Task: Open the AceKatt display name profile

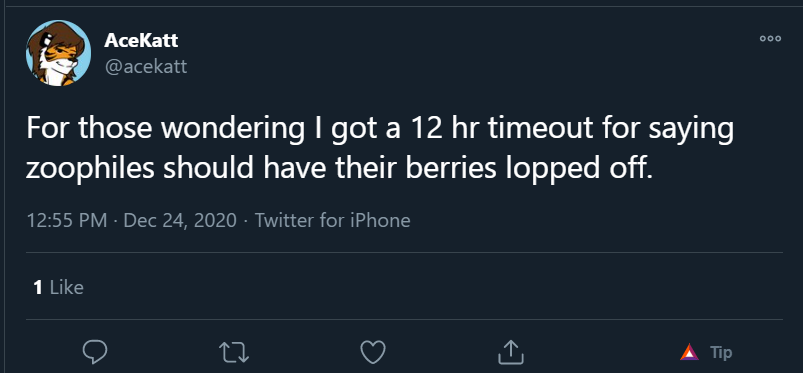Action: (141, 40)
